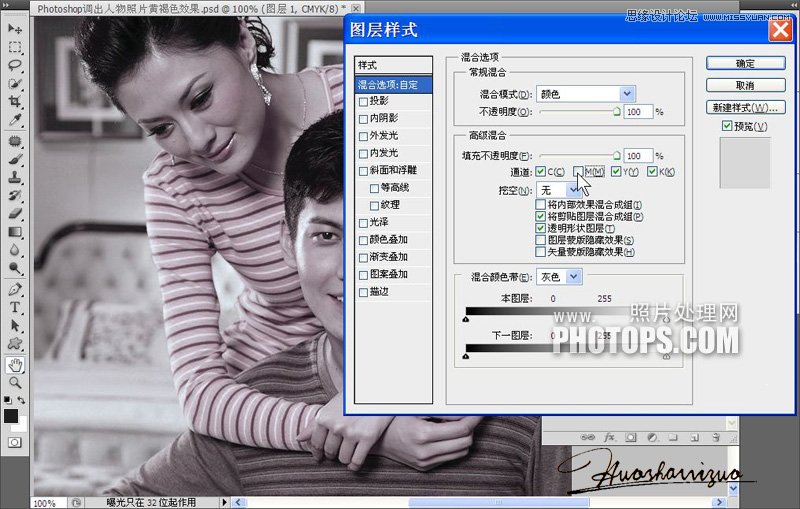The image size is (800, 509).
Task: Select the Clone Stamp tool
Action: coord(15,177)
